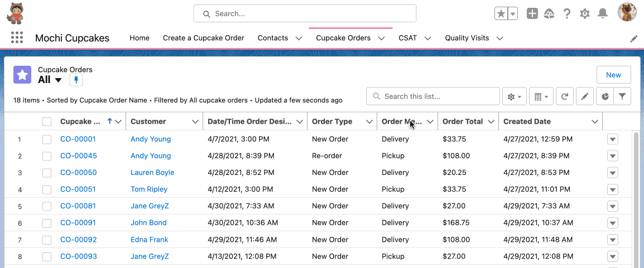Open the Help question mark icon

coord(567,13)
